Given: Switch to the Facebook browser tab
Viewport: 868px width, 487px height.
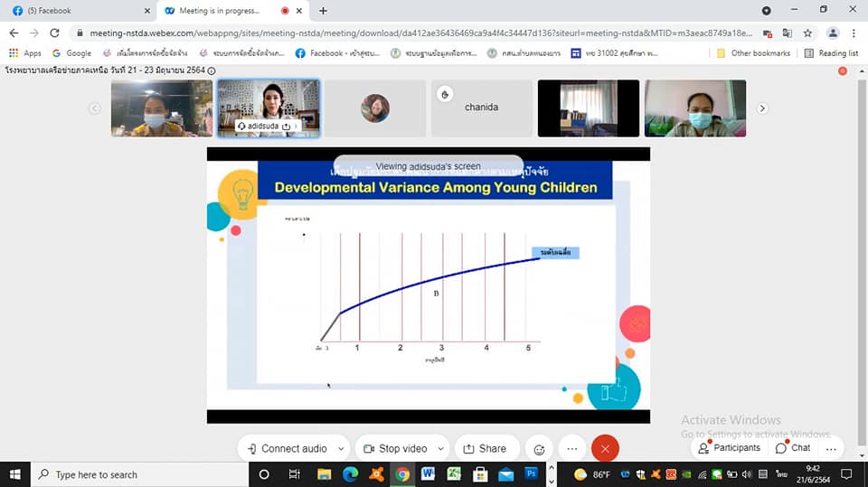Looking at the screenshot, I should point(78,11).
